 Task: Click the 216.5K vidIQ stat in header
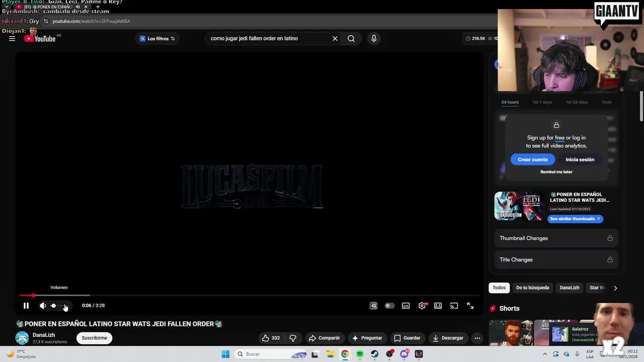pos(475,38)
